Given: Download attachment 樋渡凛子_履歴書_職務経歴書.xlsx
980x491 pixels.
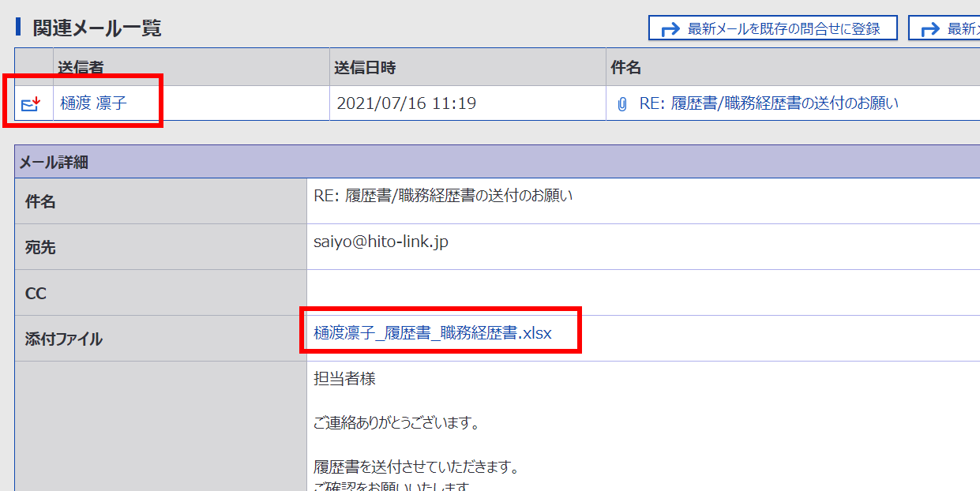Looking at the screenshot, I should [433, 333].
